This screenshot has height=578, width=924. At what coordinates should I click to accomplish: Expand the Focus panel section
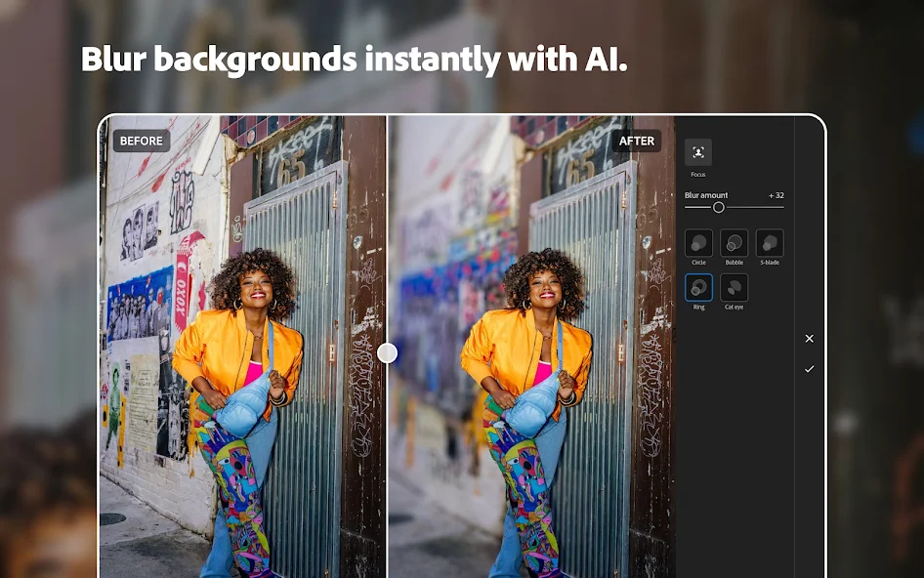[698, 152]
